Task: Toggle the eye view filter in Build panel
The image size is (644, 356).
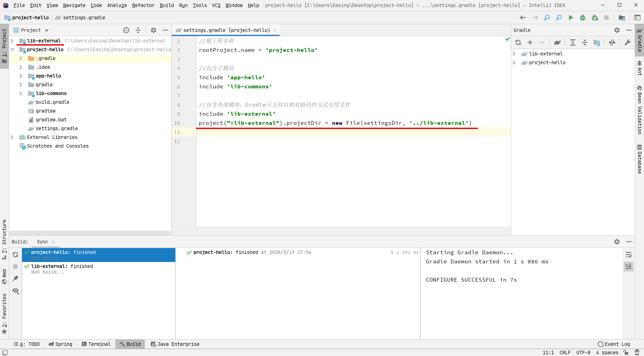Action: coord(15,291)
